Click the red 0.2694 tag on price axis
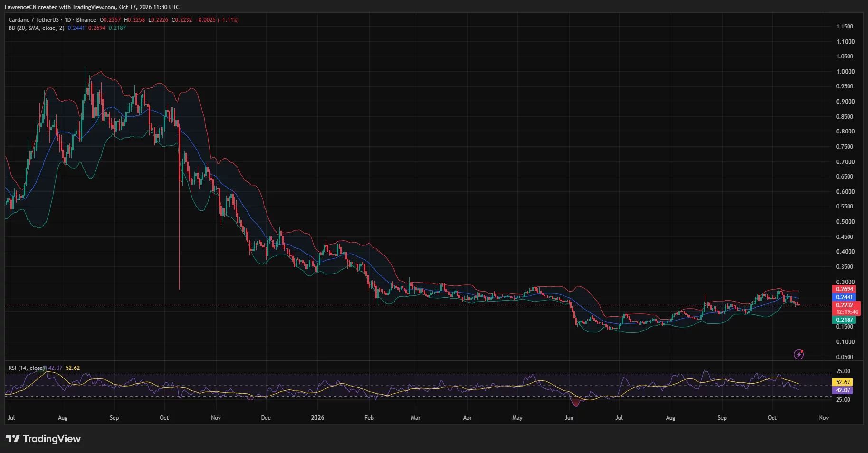This screenshot has height=453, width=868. pyautogui.click(x=844, y=289)
